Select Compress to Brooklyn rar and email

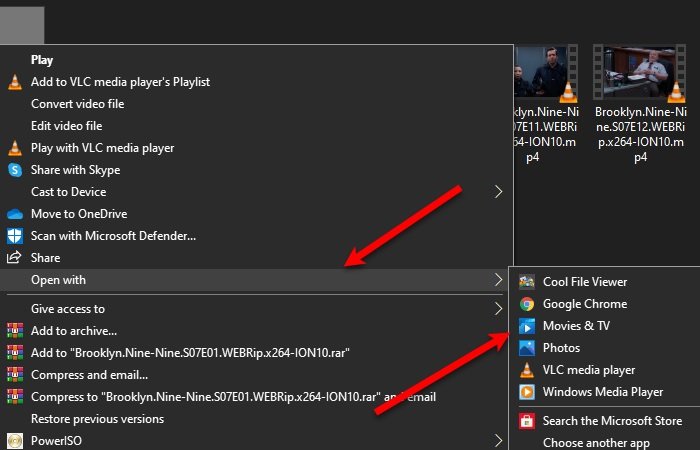click(233, 397)
